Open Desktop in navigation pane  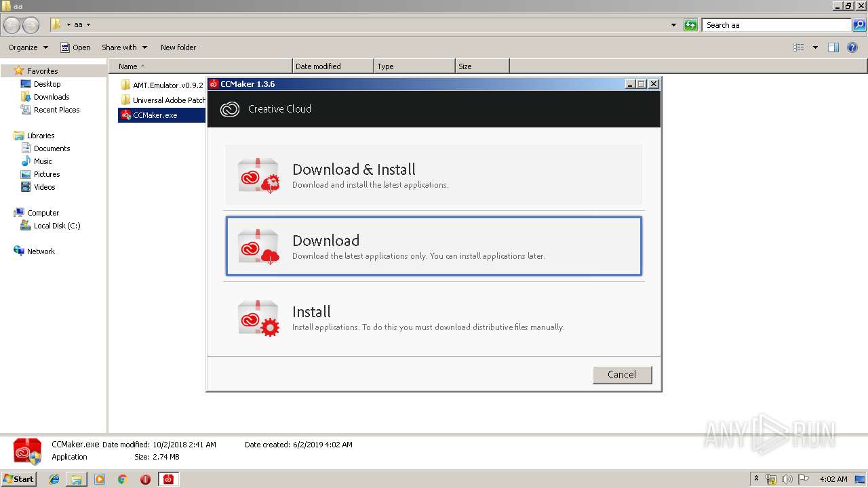tap(47, 84)
